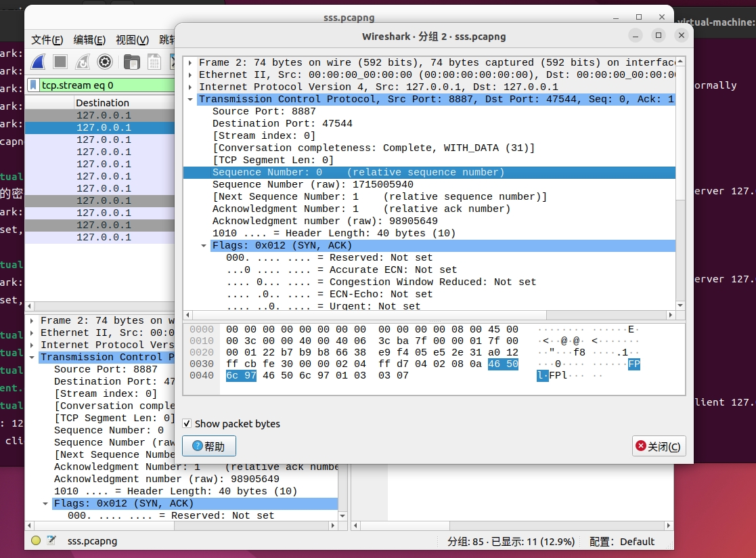The height and width of the screenshot is (558, 756).
Task: Click the dialog tree horizontal scrollbar
Action: (x=429, y=315)
